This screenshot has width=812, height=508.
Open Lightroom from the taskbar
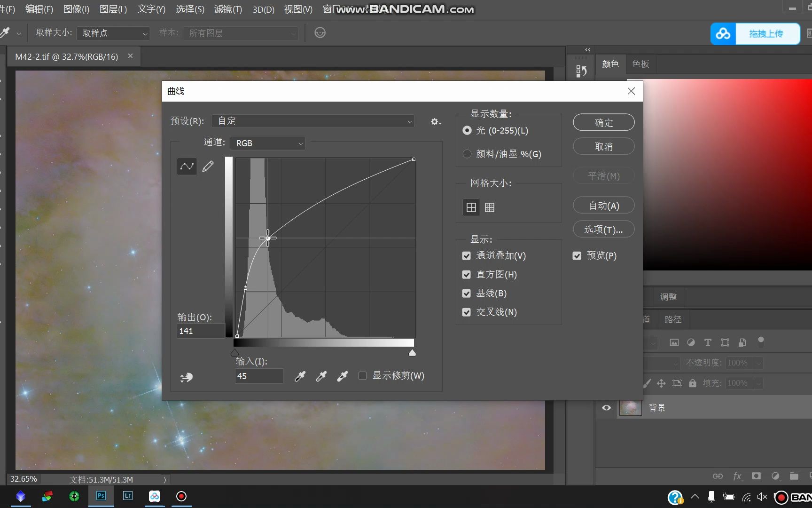point(128,496)
